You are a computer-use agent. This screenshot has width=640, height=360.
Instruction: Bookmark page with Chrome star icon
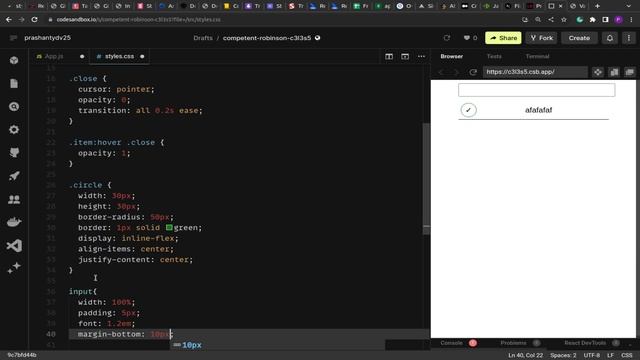[564, 20]
